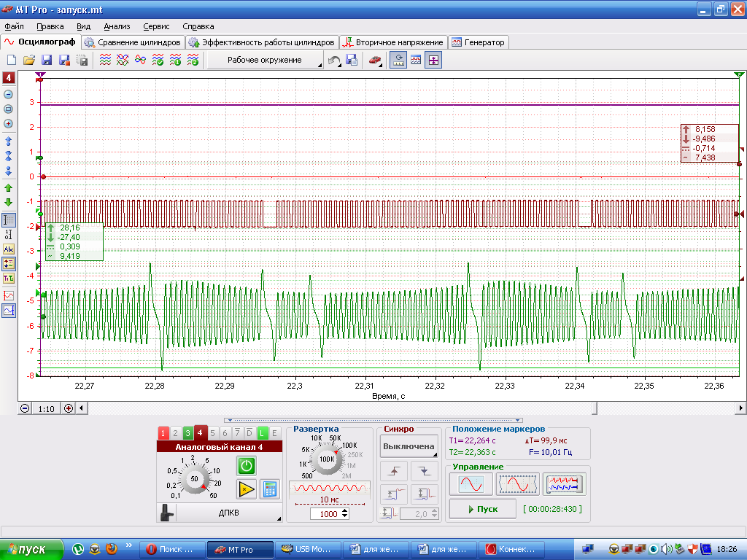Move the trace up with the green up arrow

coord(8,188)
